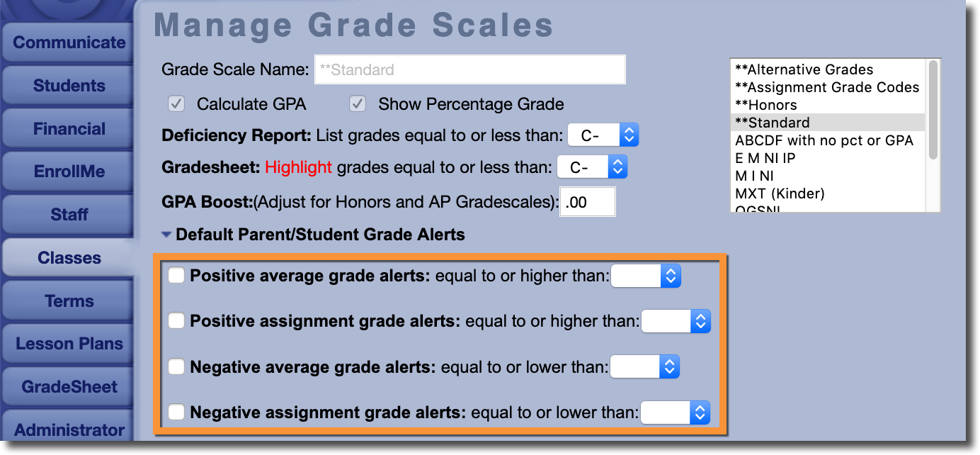Select **Alternative Grades in the scale list
The image size is (980, 455).
tap(804, 69)
